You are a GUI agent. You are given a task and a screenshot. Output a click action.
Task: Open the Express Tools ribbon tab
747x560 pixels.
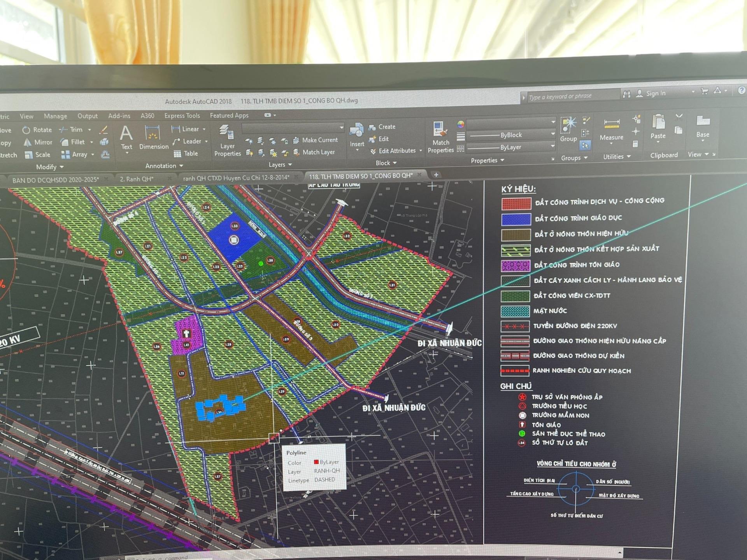[x=182, y=115]
